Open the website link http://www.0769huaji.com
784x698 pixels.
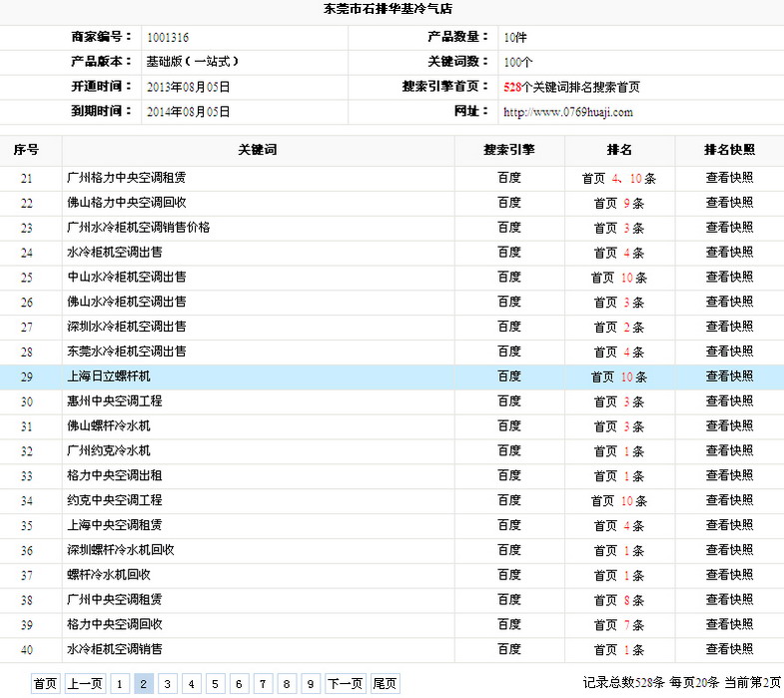568,112
